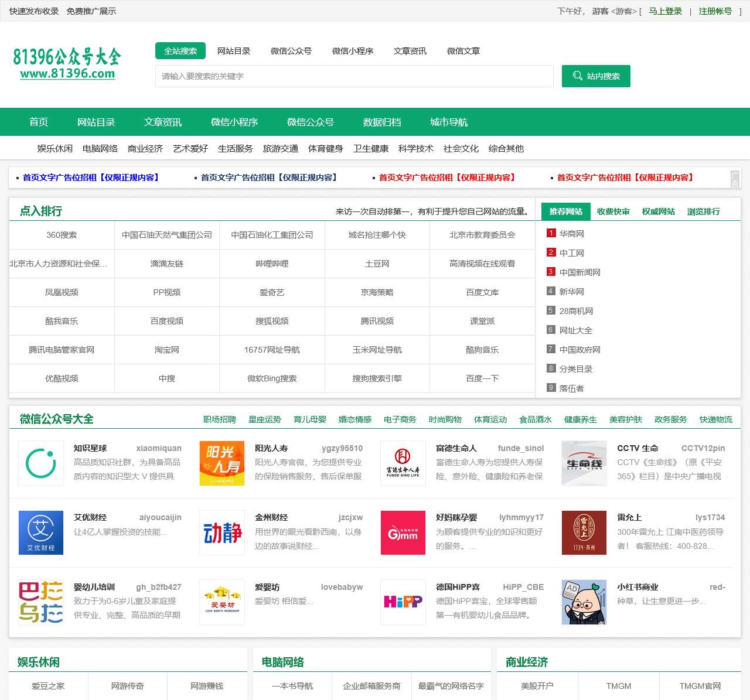Switch to 微信小程序 search tab
The height and width of the screenshot is (700, 750).
click(353, 51)
